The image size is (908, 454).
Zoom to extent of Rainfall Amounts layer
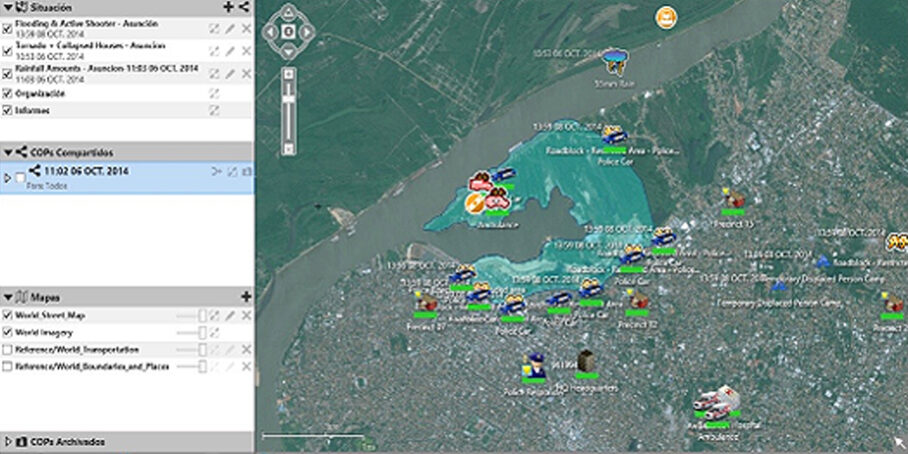[214, 74]
